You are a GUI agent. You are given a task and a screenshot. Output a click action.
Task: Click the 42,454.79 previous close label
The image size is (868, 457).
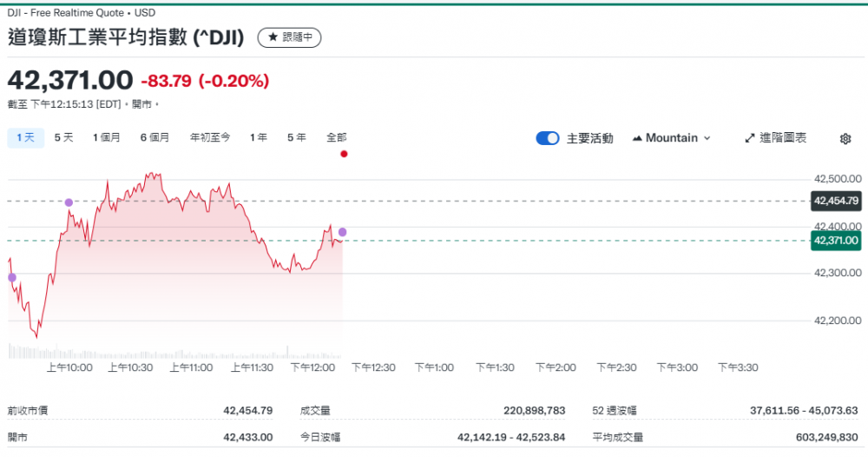click(835, 201)
